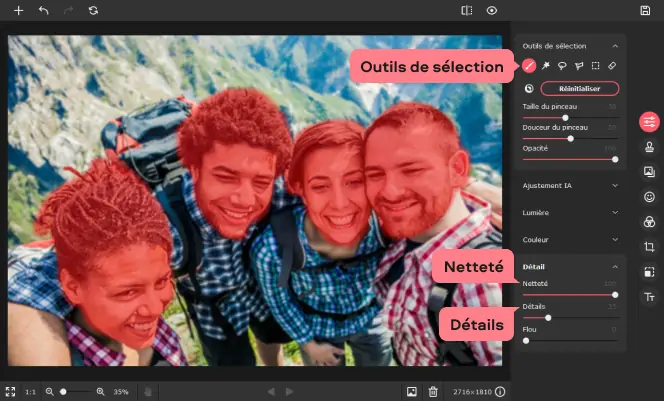Select the lasso selection tool
The image size is (664, 401).
click(562, 66)
